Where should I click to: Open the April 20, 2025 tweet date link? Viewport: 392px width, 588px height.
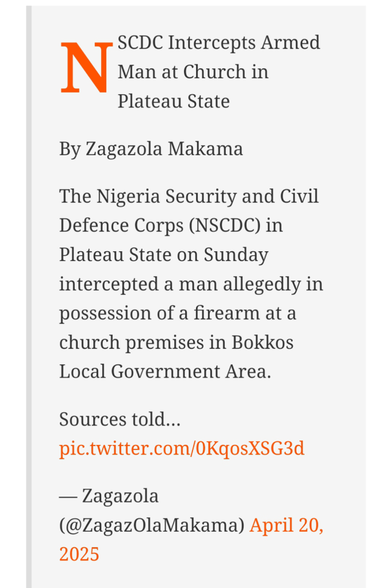point(286,525)
